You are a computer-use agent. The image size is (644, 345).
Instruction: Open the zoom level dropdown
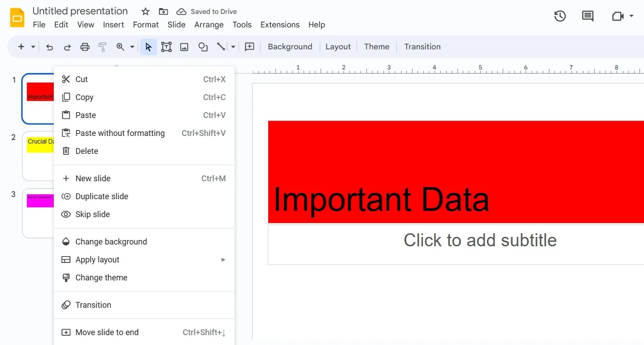[131, 46]
